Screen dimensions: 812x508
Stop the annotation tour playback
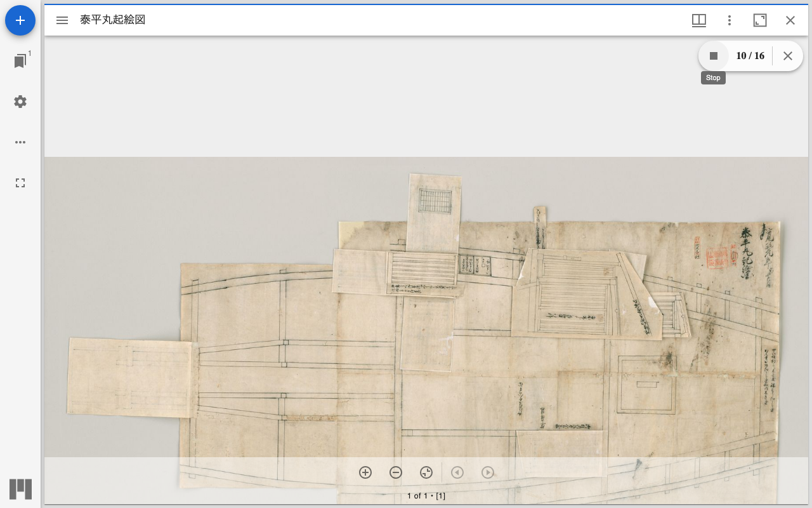[714, 56]
